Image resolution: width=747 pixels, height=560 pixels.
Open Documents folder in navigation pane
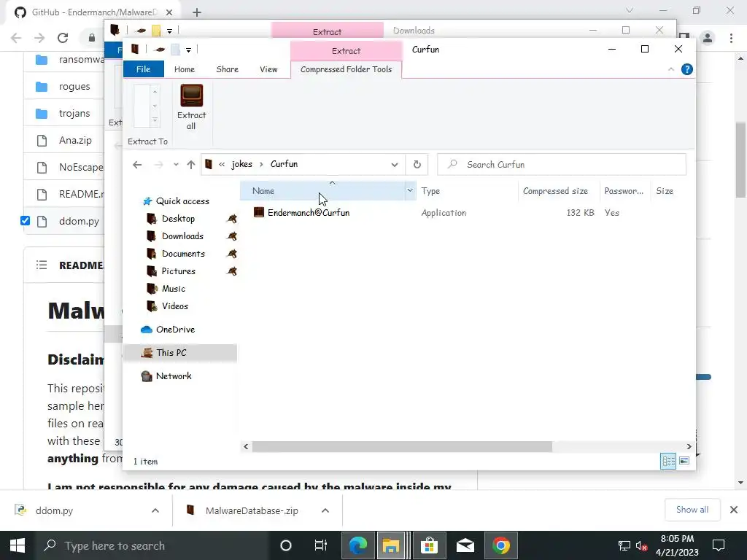click(x=183, y=254)
